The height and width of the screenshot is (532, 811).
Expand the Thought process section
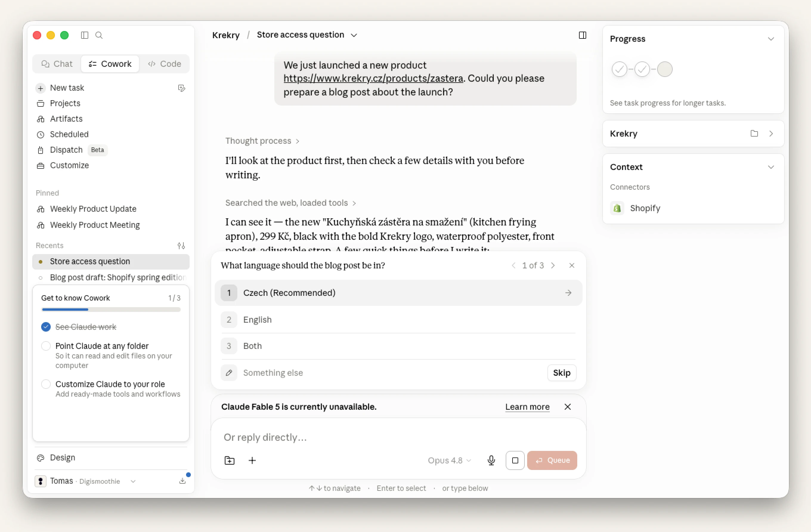[x=262, y=141]
